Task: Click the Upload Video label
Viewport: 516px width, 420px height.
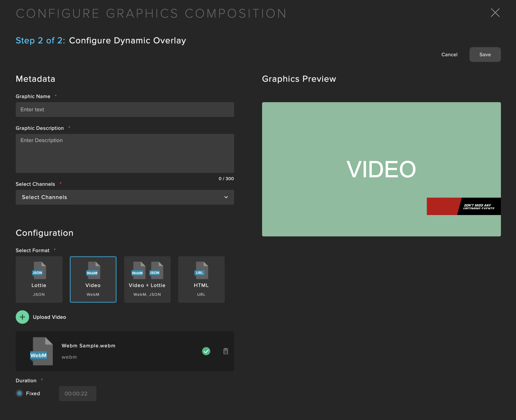Action: pos(49,317)
